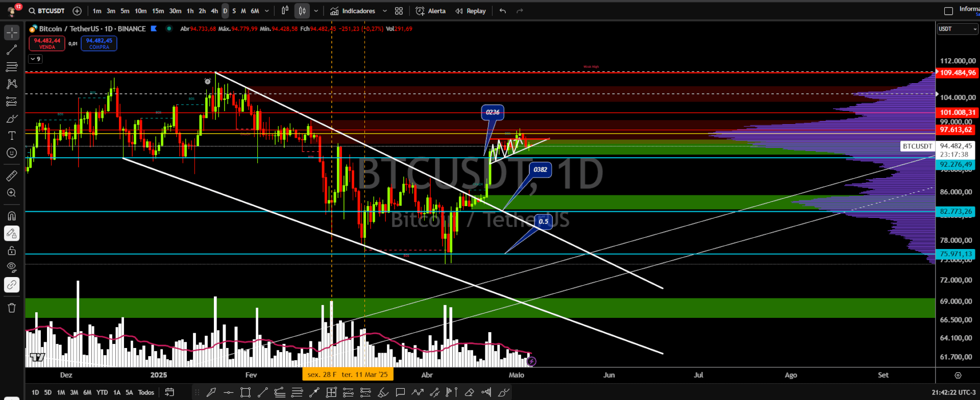Image resolution: width=980 pixels, height=400 pixels.
Task: Open the emoji icons tool
Action: coord(12,153)
